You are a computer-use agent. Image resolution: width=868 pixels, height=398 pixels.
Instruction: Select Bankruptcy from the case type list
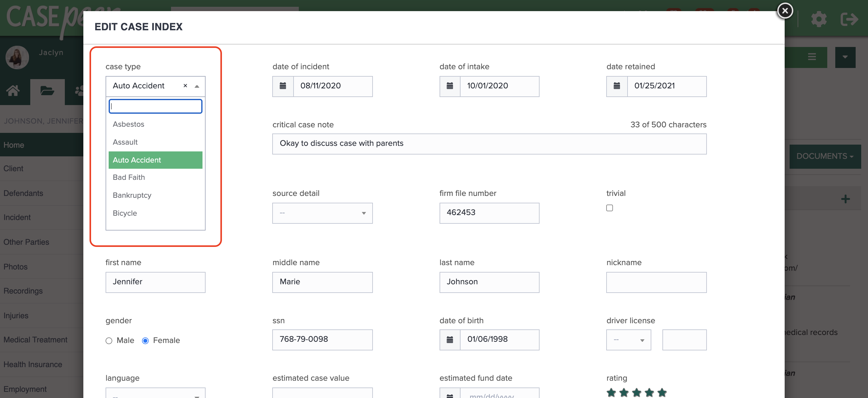132,195
